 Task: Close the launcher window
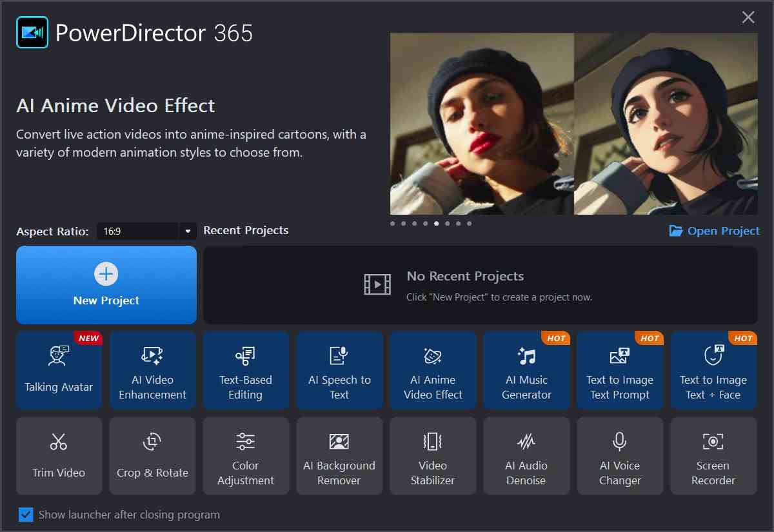[x=748, y=17]
